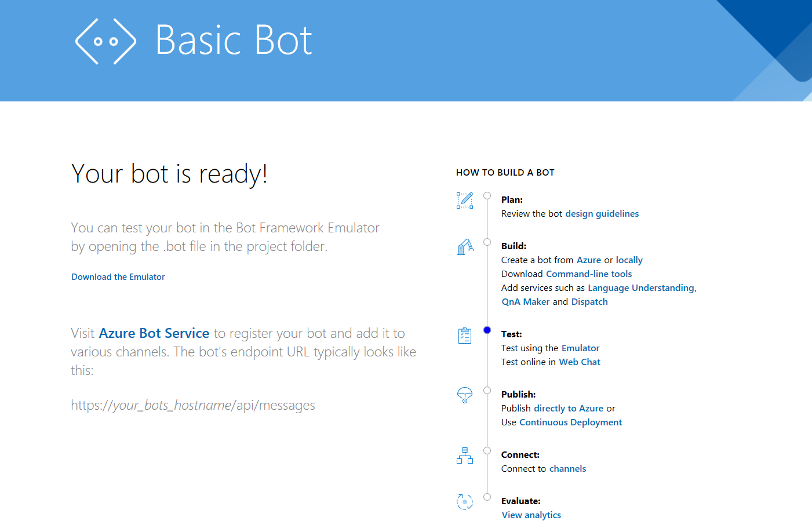This screenshot has height=532, width=812.
Task: Open the Dispatch link
Action: [589, 302]
